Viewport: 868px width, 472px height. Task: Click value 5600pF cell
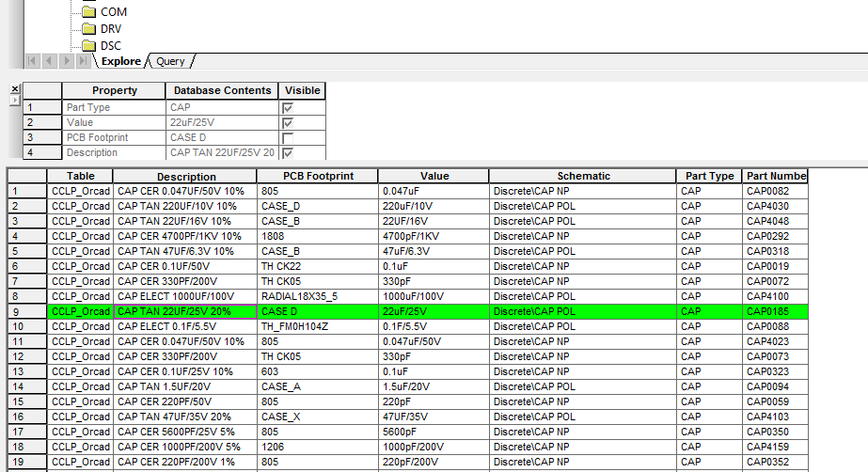click(x=434, y=432)
